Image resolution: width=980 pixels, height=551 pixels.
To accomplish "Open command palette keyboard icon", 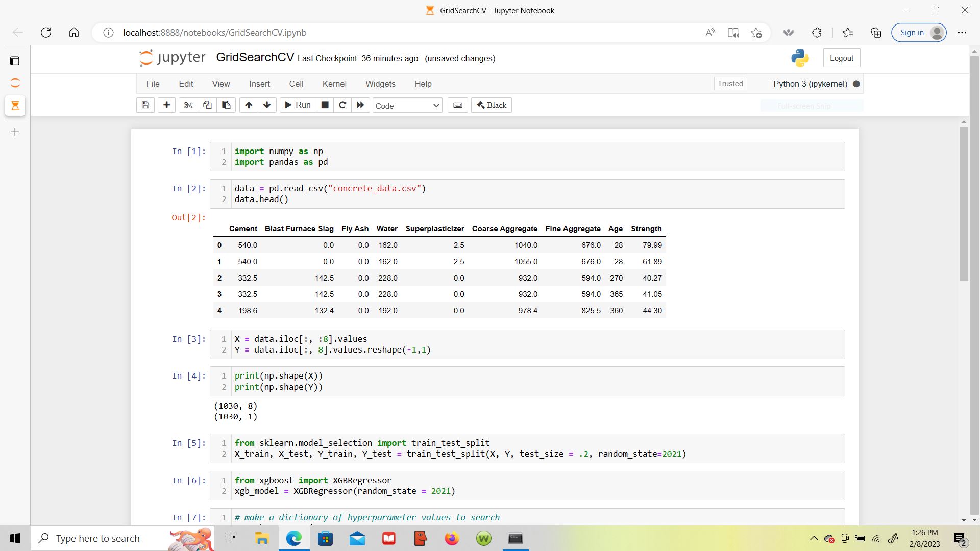I will click(458, 105).
